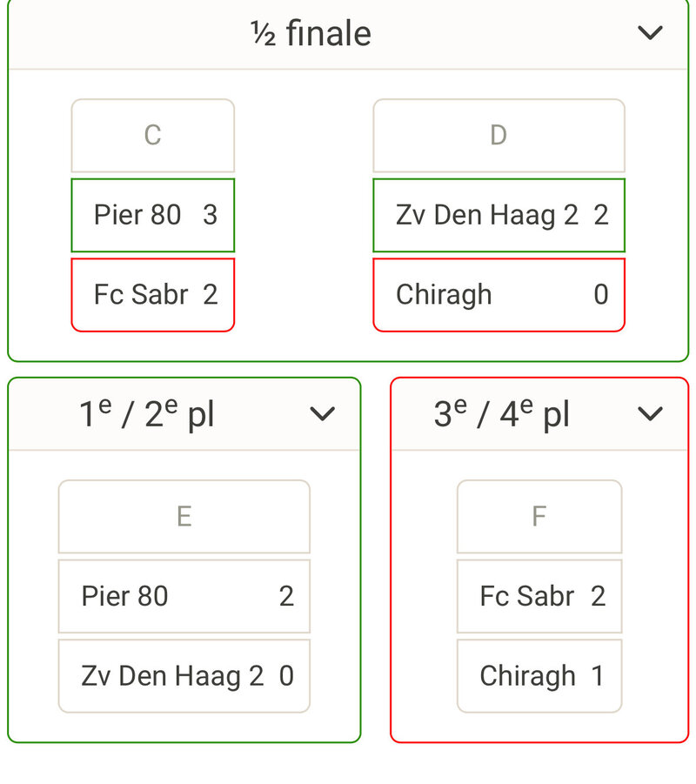The height and width of the screenshot is (784, 696).
Task: Select Fc Sabr in match F
Action: 526,596
